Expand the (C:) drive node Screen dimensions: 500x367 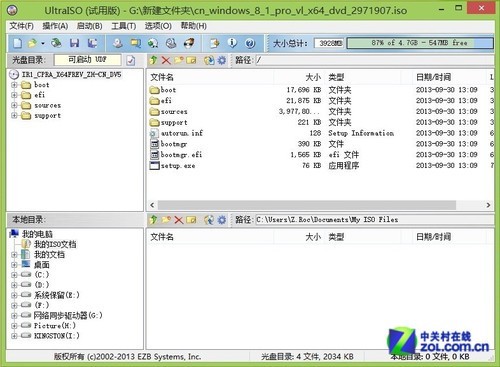(14, 275)
